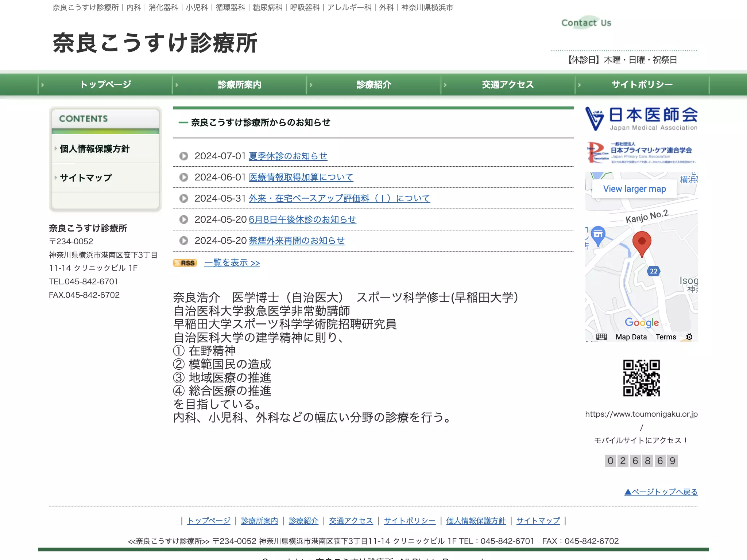Open 診療紹介 navigation menu item
747x560 pixels.
point(374,85)
